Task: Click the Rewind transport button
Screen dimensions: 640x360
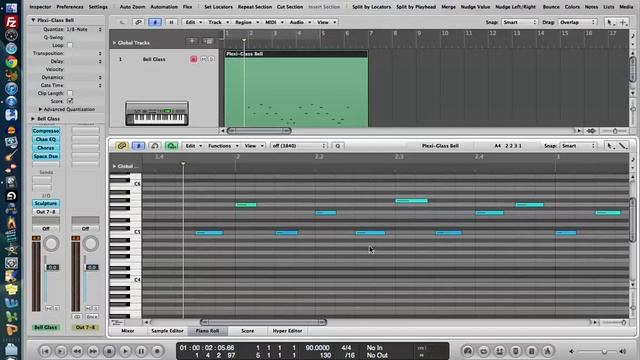Action: tap(77, 351)
